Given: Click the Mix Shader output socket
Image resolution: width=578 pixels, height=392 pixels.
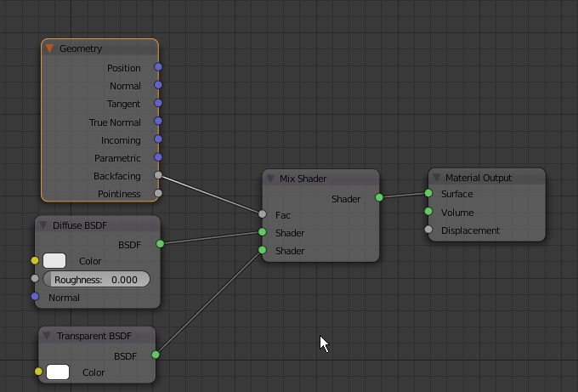Looking at the screenshot, I should [x=379, y=197].
